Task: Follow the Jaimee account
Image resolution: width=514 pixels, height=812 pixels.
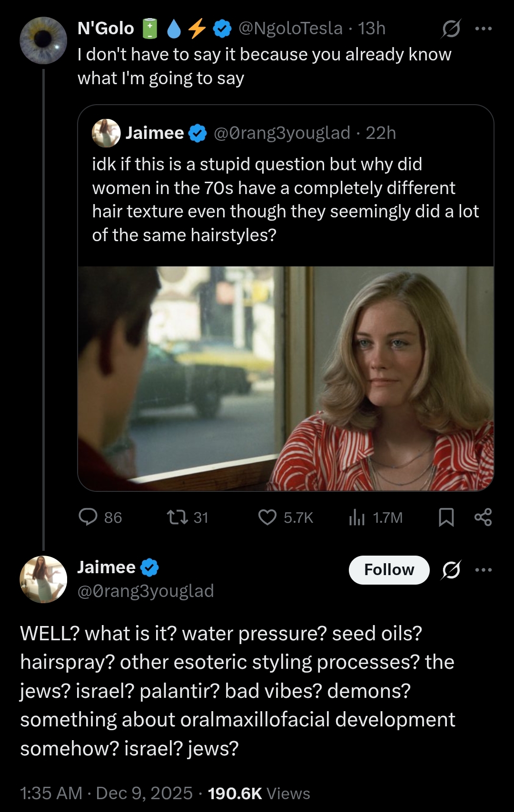Action: 389,569
